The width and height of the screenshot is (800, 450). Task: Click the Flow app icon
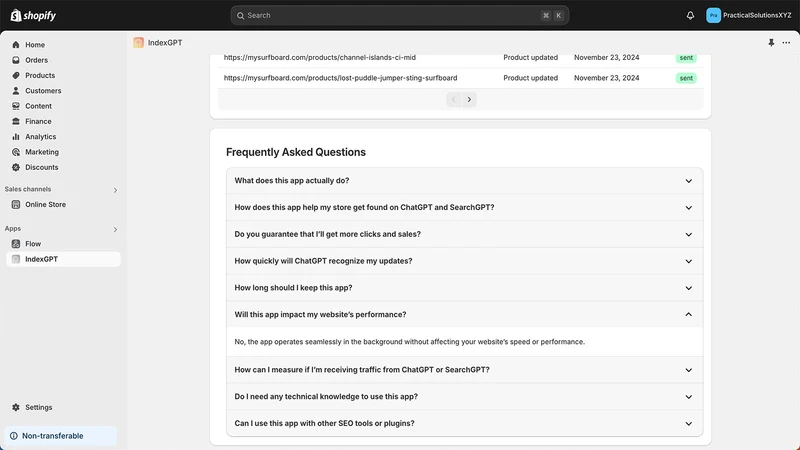tap(16, 244)
